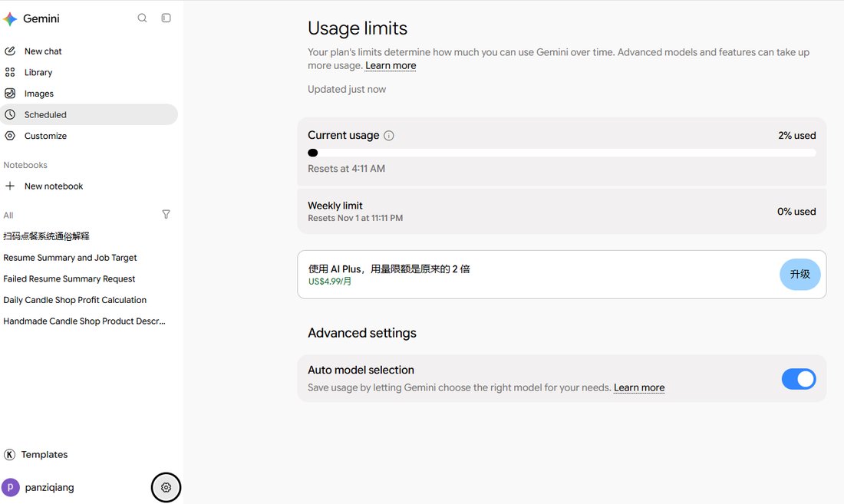
Task: Click the plus icon for New notebook
Action: point(10,186)
